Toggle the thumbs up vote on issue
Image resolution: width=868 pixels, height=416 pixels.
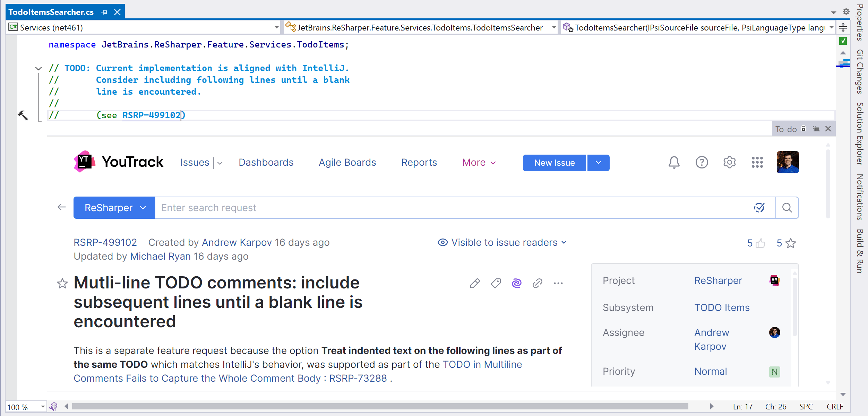pos(760,243)
